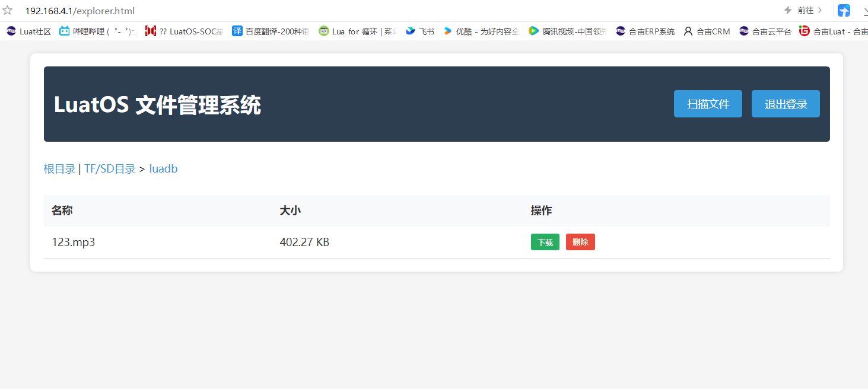Open the 哔哩哔哩 bookmark
The width and height of the screenshot is (868, 389).
pyautogui.click(x=98, y=31)
